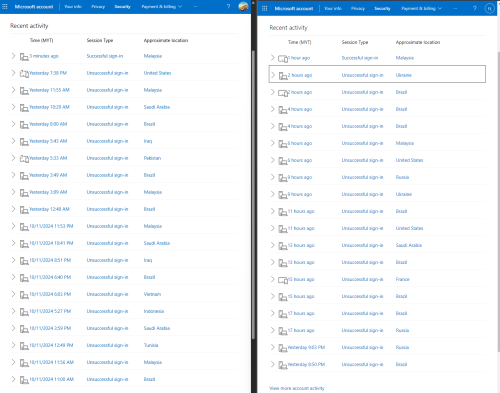The width and height of the screenshot is (500, 393).
Task: Open 'Payment & billing' dropdown in left window
Action: click(162, 7)
